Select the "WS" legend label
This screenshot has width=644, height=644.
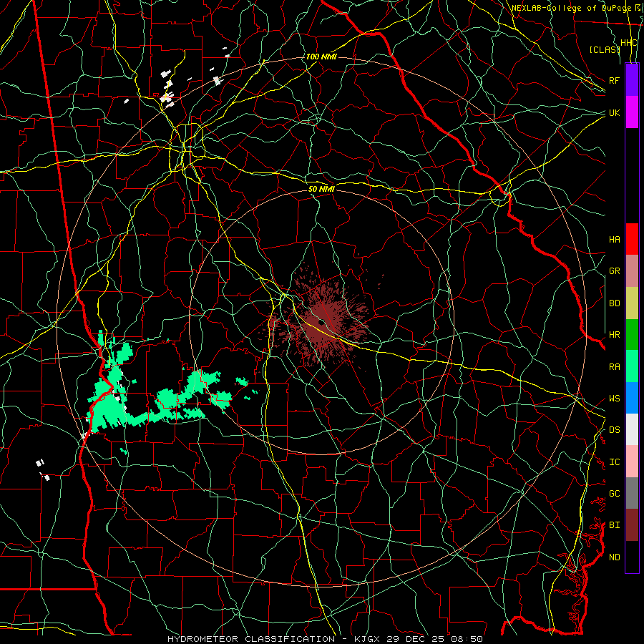(x=614, y=399)
